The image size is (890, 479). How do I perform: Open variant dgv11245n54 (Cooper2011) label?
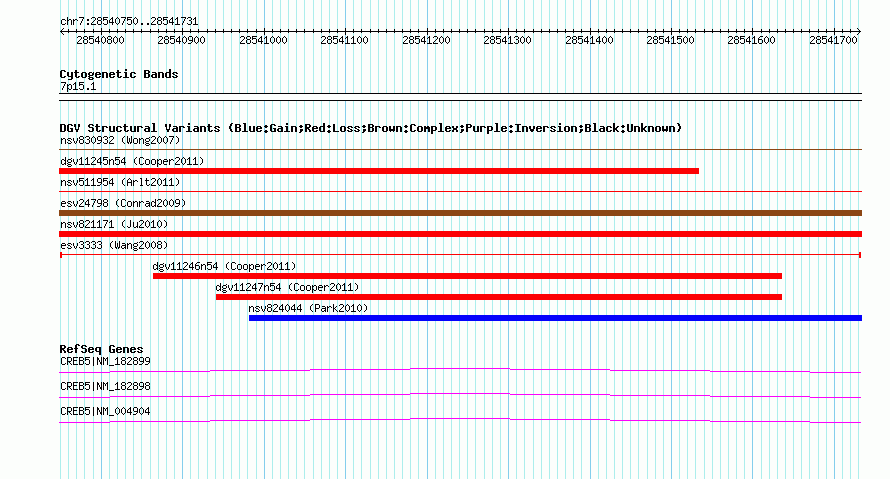pos(132,161)
